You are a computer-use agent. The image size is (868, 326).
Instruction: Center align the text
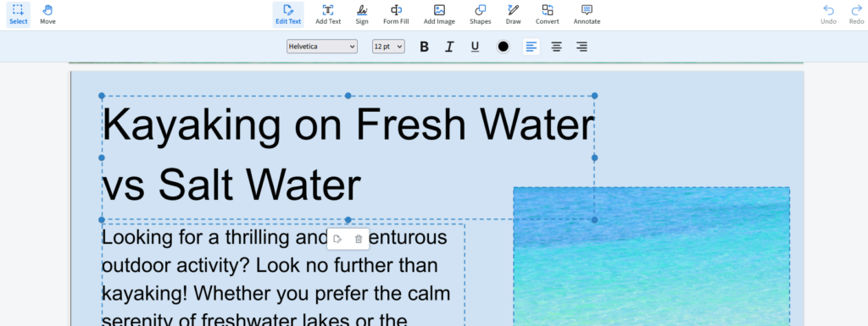(556, 47)
